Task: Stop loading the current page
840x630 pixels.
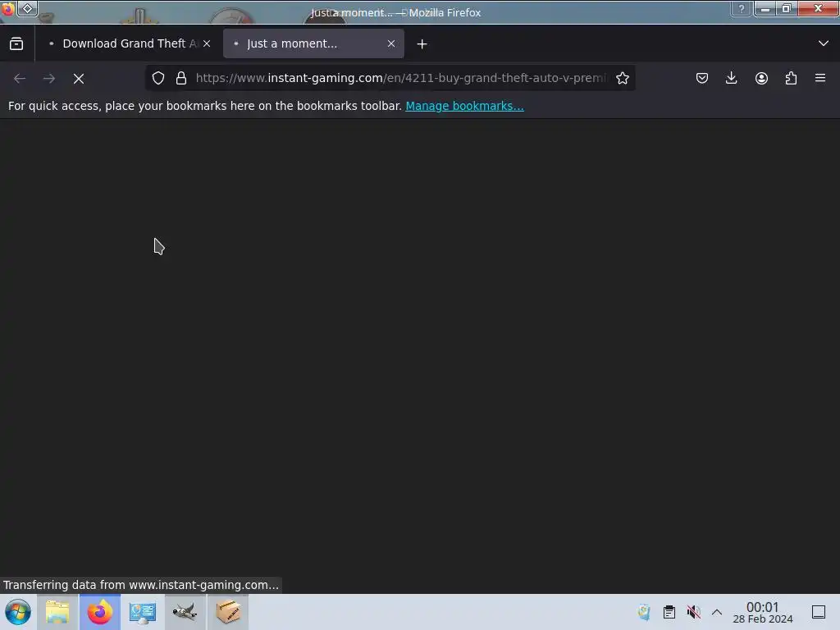Action: 79,79
